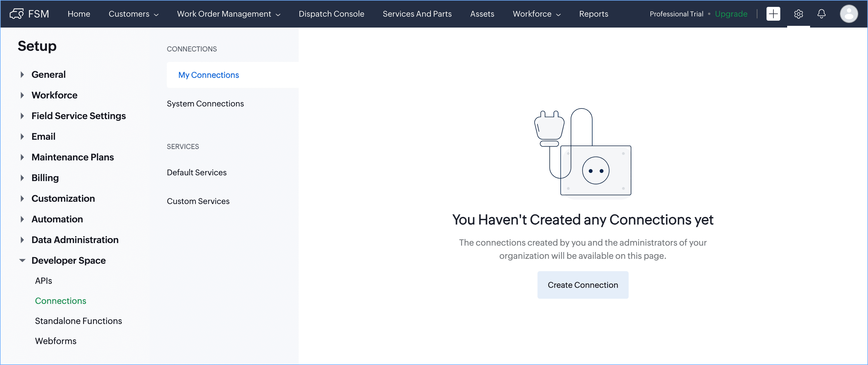Open the quick create plus button
The width and height of the screenshot is (868, 365).
773,14
